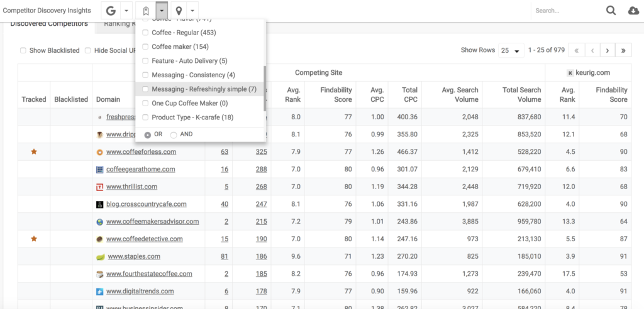Screen dimensions: 644x309
Task: Open coffeegearathome.com domain link
Action: tap(140, 169)
